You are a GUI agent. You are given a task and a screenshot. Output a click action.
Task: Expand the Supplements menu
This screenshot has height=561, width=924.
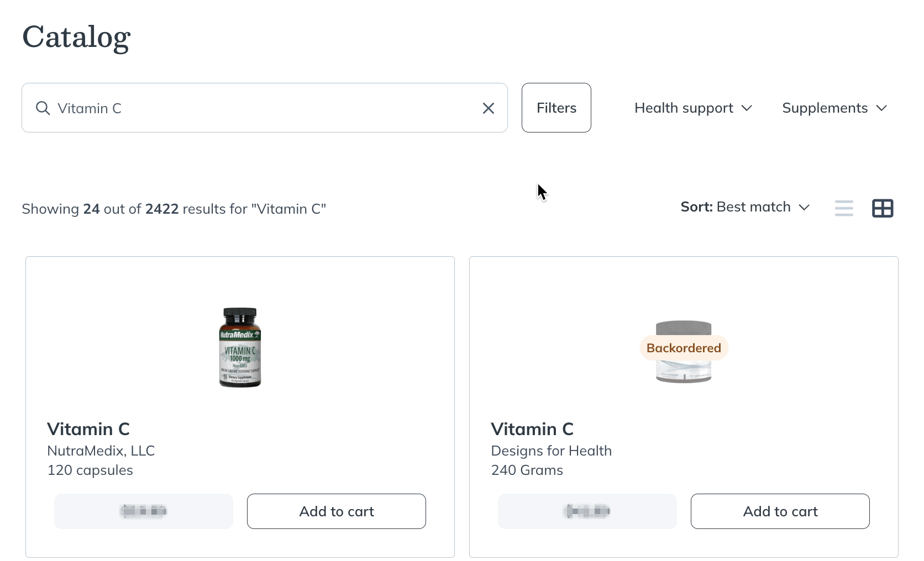(x=834, y=108)
